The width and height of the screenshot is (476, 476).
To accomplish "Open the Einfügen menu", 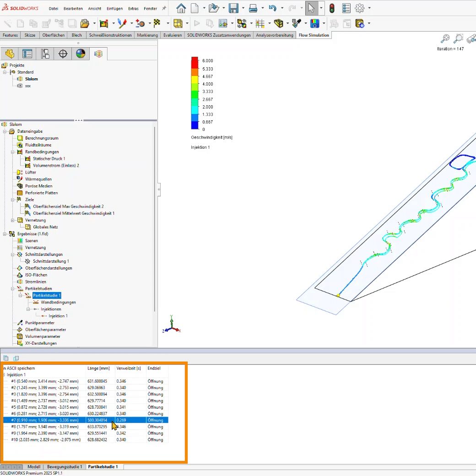I will point(115,9).
